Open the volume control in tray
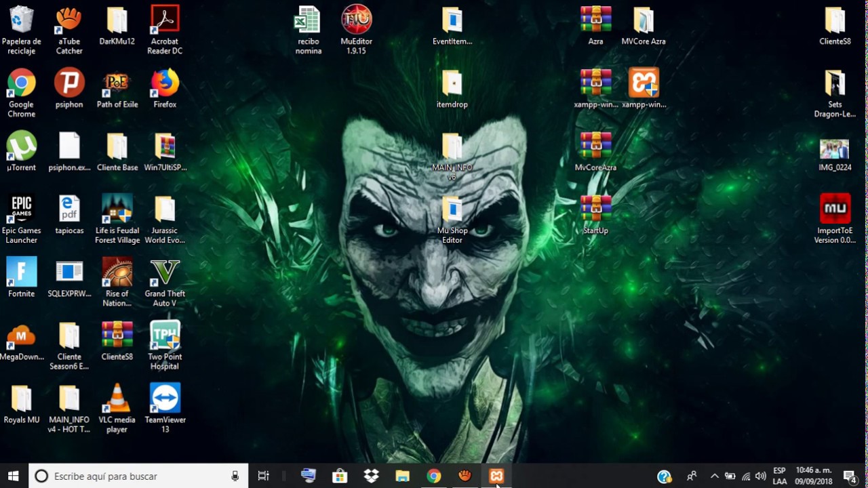This screenshot has width=868, height=488. pos(761,476)
